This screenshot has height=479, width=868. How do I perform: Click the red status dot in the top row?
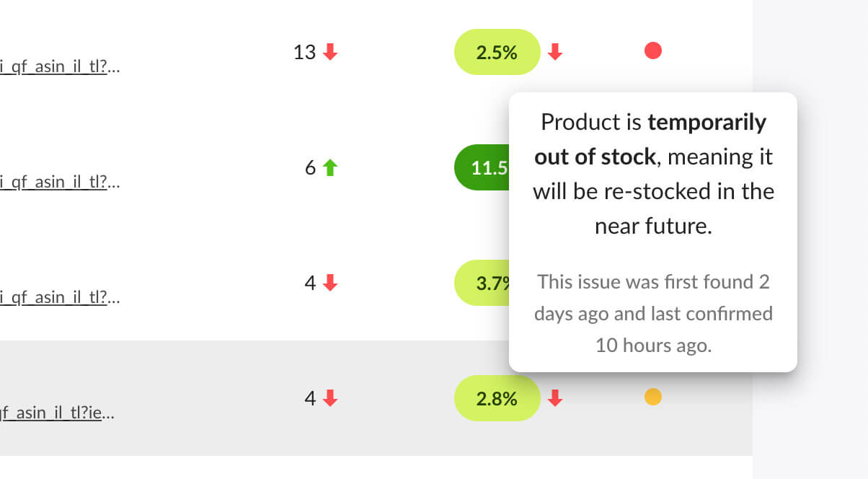tap(653, 50)
